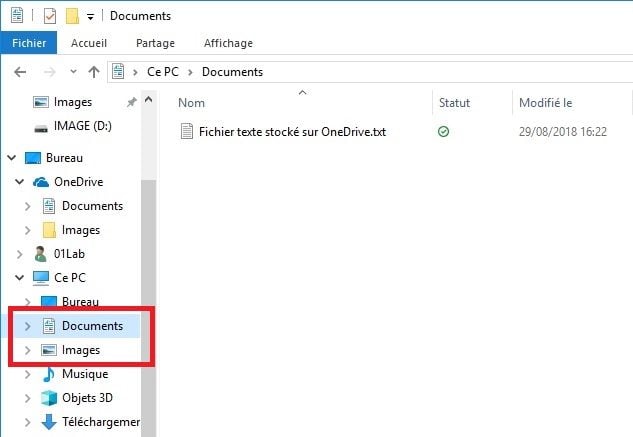Select OneDrive in the navigation pane
633x437 pixels.
pyautogui.click(x=79, y=182)
